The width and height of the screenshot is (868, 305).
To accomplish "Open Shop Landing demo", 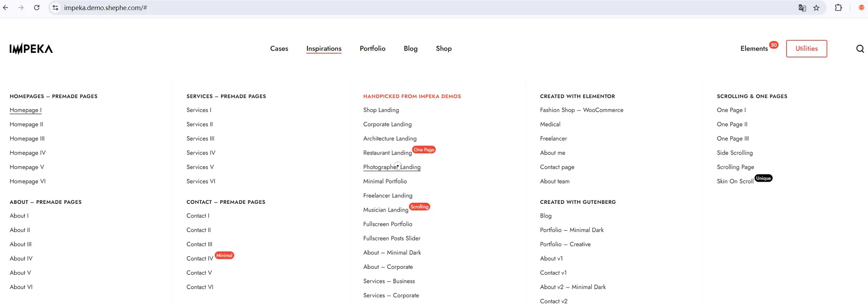I will tap(381, 110).
